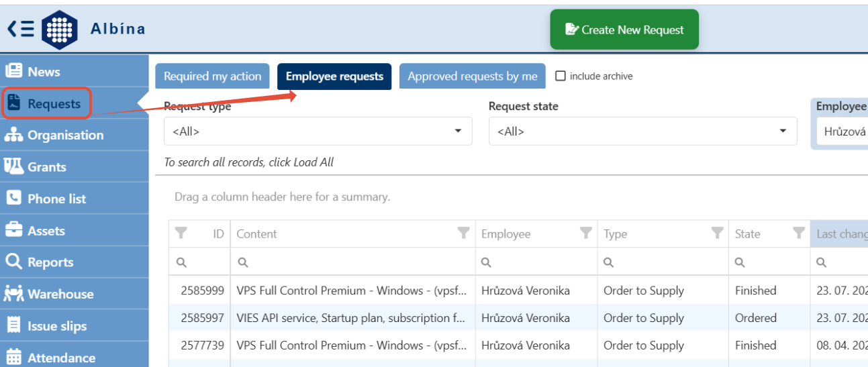The image size is (868, 367).
Task: Open the filter on the Employee column
Action: [586, 233]
